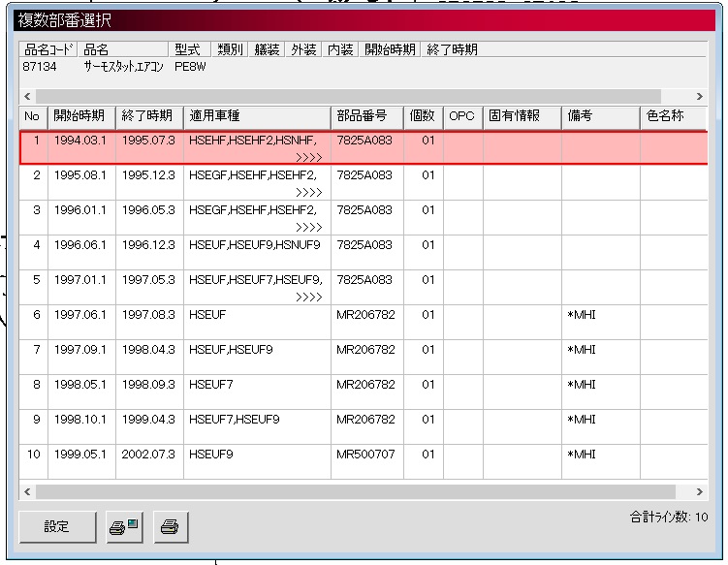Click the OPC column header
Screen dimensions: 728x565
[463, 116]
